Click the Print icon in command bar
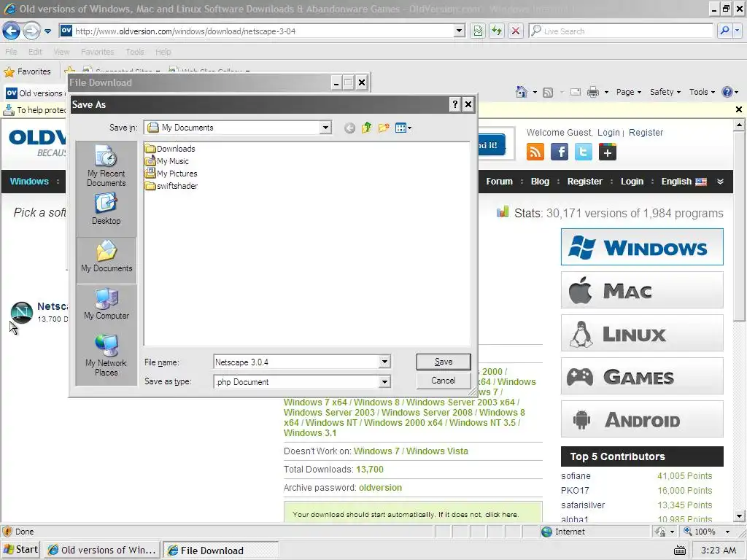747x560 pixels. [592, 92]
